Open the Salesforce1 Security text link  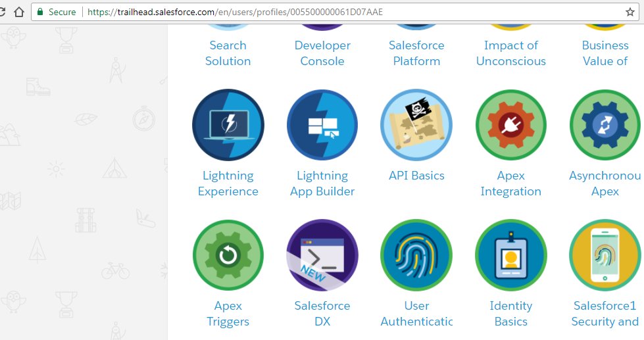click(x=605, y=314)
